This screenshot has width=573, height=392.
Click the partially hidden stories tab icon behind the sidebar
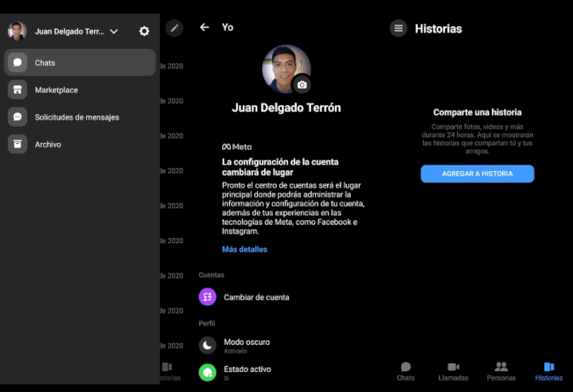point(166,367)
